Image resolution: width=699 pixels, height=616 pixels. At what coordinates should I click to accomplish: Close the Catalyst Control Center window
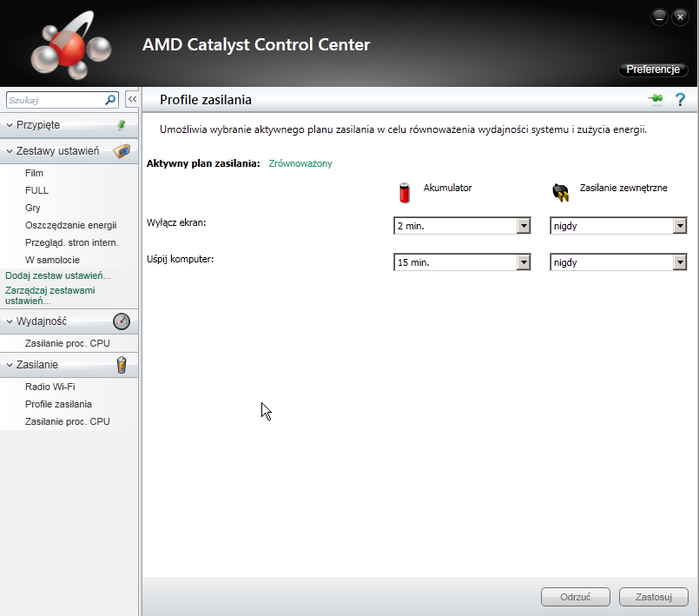pyautogui.click(x=680, y=17)
